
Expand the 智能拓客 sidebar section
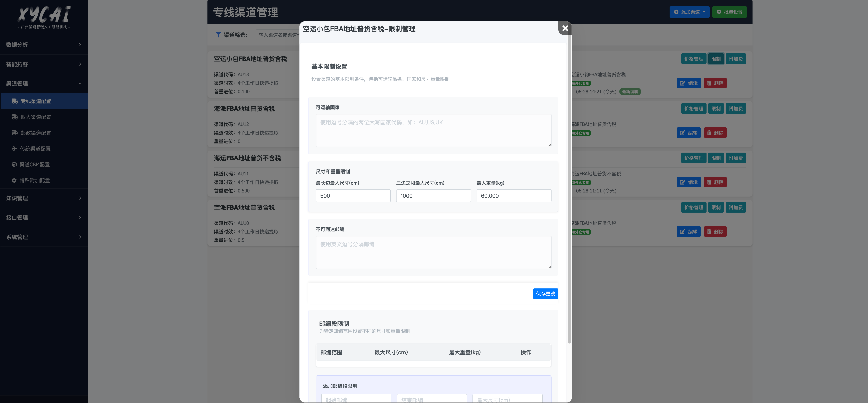coord(44,64)
